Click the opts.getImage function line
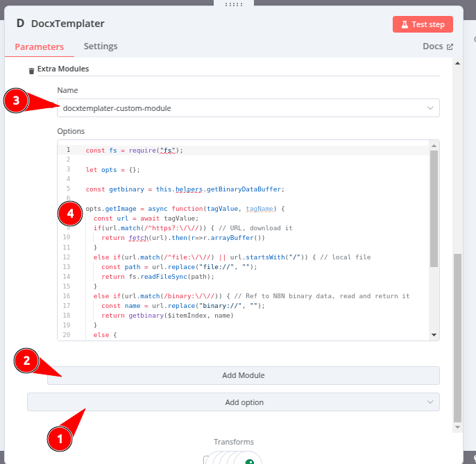476x464 pixels. pyautogui.click(x=185, y=209)
